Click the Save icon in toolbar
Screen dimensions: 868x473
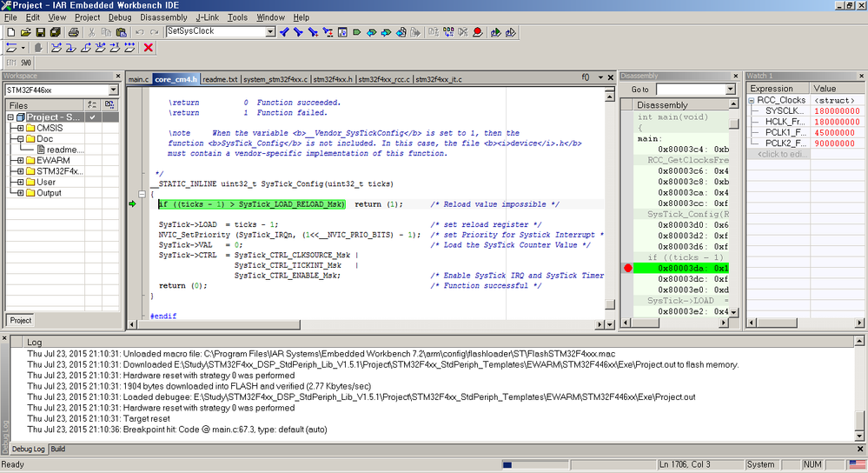click(41, 33)
